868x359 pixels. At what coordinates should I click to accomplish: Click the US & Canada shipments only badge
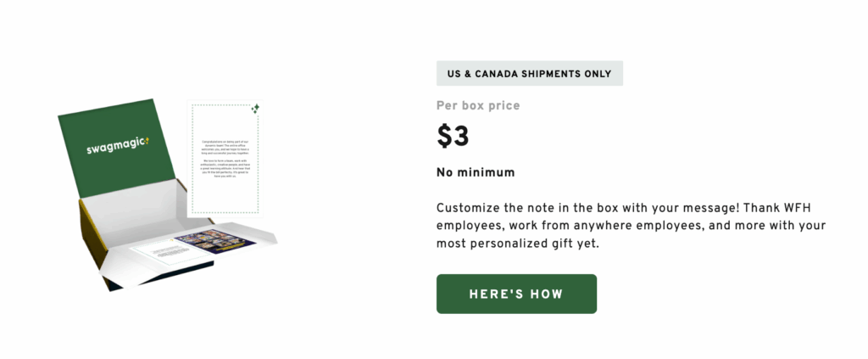tap(529, 74)
